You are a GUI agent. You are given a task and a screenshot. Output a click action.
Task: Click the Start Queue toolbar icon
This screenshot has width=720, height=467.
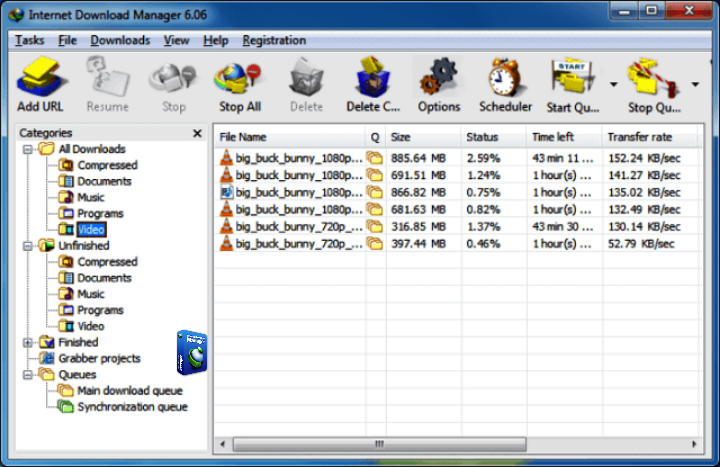point(573,84)
